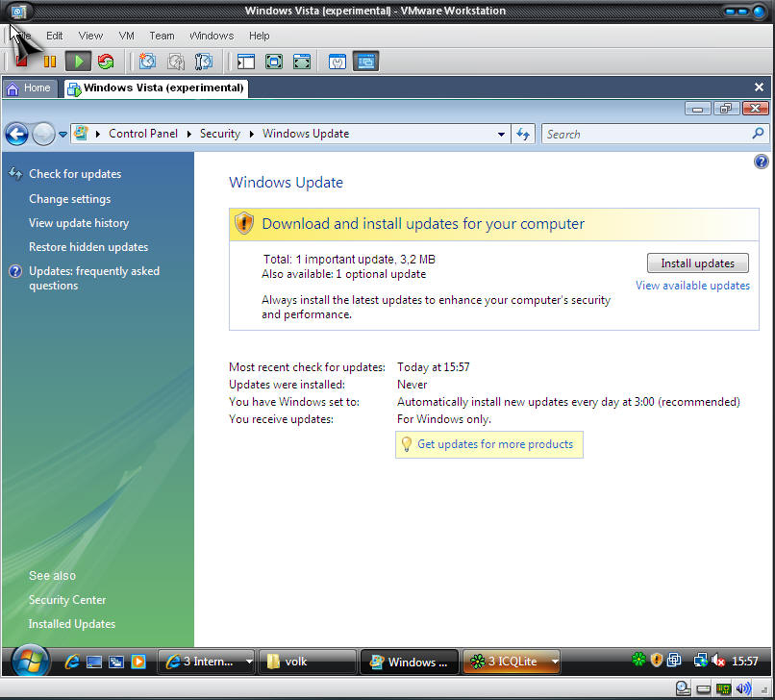Click the muted volume tray icon
The image size is (775, 700).
click(x=718, y=660)
